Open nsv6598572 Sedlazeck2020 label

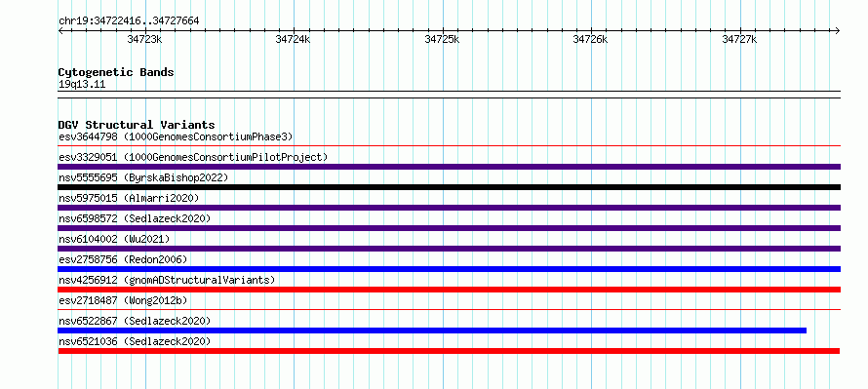click(x=135, y=218)
